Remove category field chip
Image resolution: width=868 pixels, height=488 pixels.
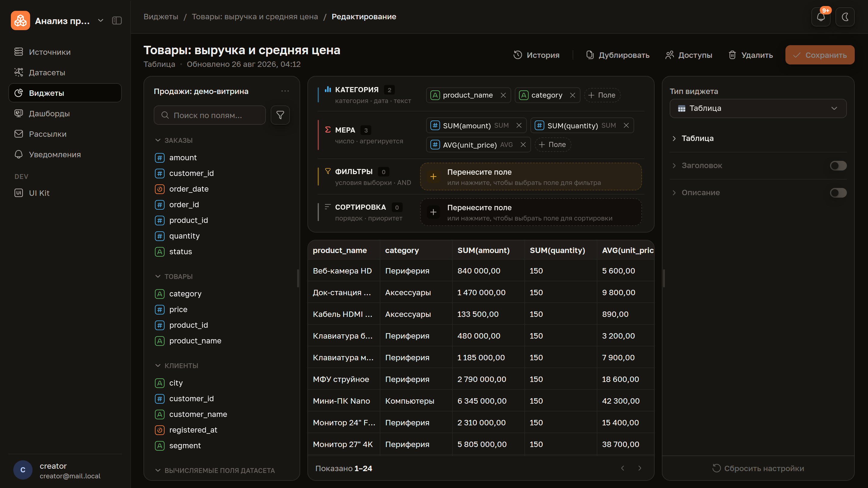coord(573,95)
